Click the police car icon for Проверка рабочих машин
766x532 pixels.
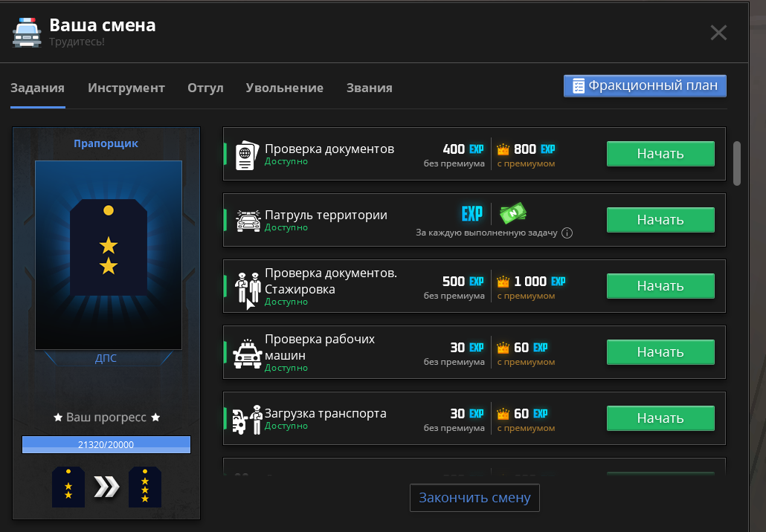coord(248,354)
